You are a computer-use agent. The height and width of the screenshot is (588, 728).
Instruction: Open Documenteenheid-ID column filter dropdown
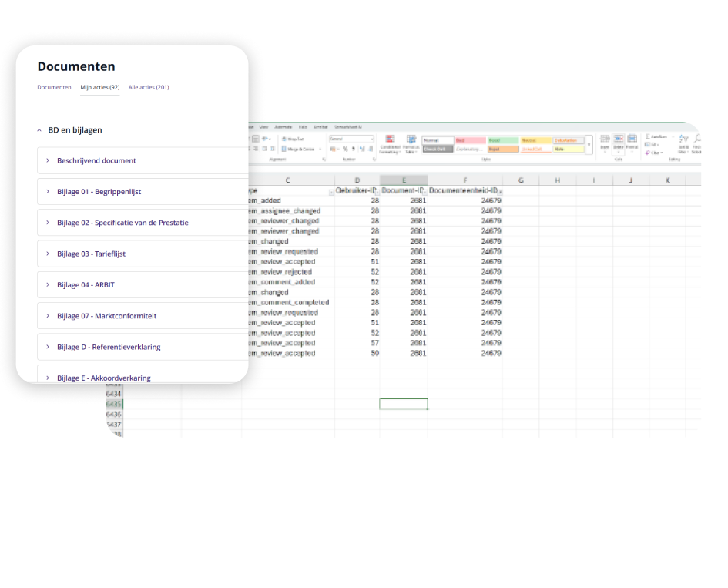click(x=499, y=192)
